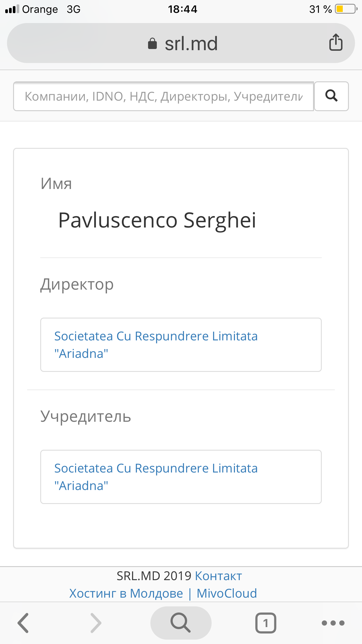Tap the share icon in address bar
Image resolution: width=362 pixels, height=644 pixels.
tap(335, 43)
